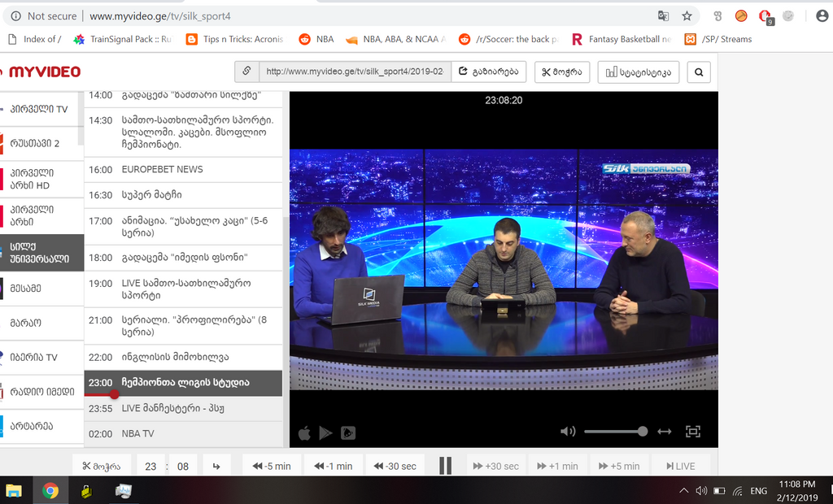This screenshot has width=833, height=504.
Task: Open 23:55 LIVE მანჩესტერი - პსჟ program
Action: tap(183, 408)
